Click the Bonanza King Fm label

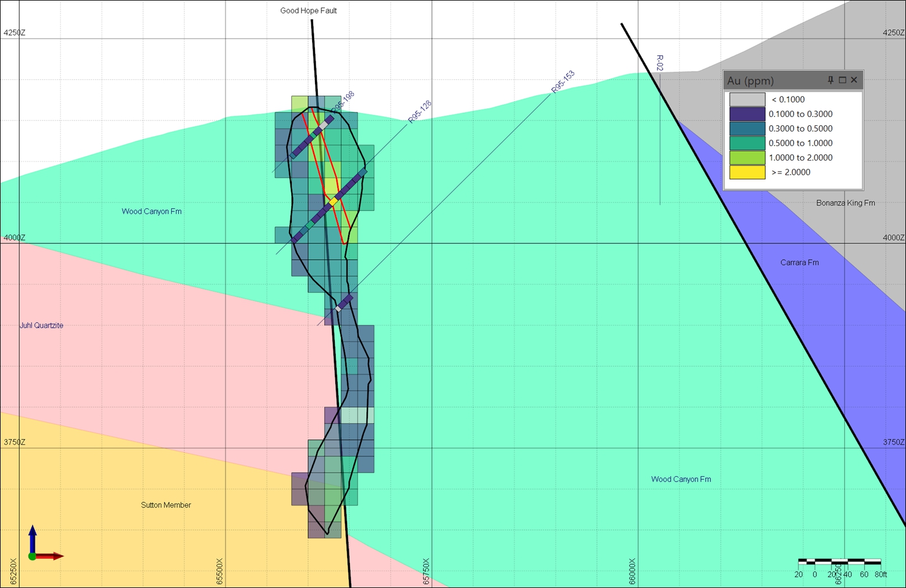845,203
